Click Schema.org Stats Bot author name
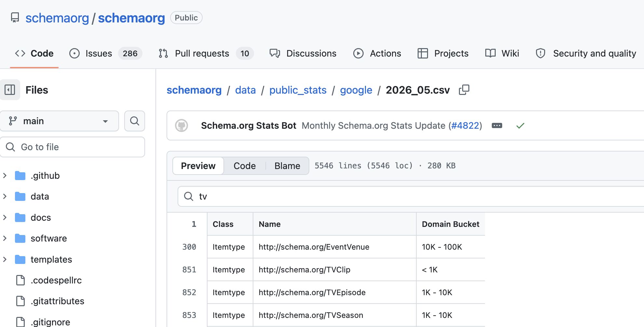Image resolution: width=644 pixels, height=327 pixels. (248, 125)
